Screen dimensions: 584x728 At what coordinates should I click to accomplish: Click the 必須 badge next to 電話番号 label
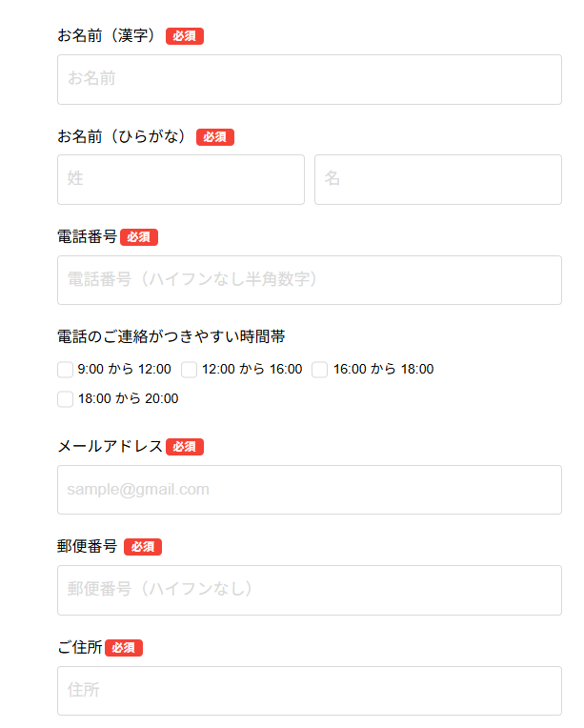click(x=139, y=237)
